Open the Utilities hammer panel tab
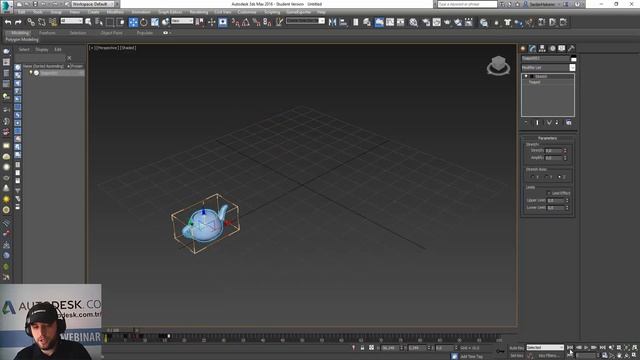The height and width of the screenshot is (360, 640). point(571,49)
